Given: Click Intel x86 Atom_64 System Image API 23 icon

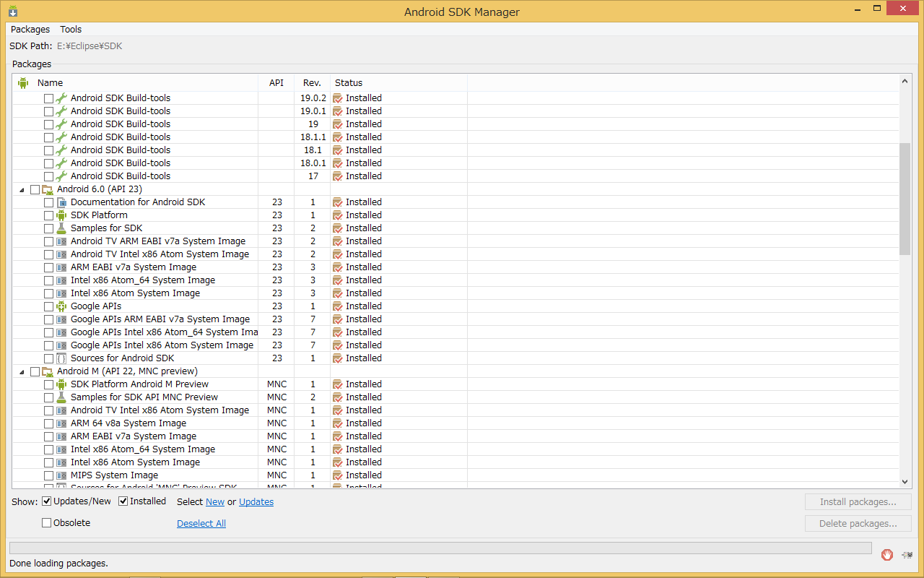Looking at the screenshot, I should (61, 280).
